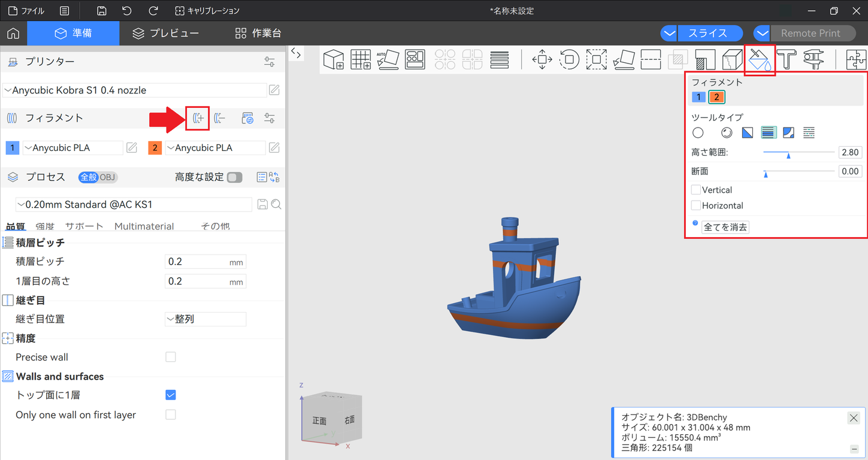Select the Cut tool
This screenshot has width=868, height=460.
651,59
